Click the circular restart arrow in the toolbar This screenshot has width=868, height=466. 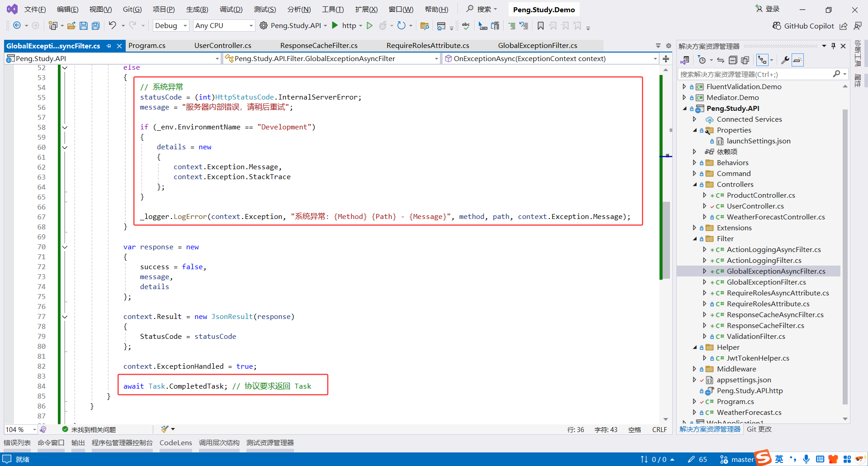(401, 25)
